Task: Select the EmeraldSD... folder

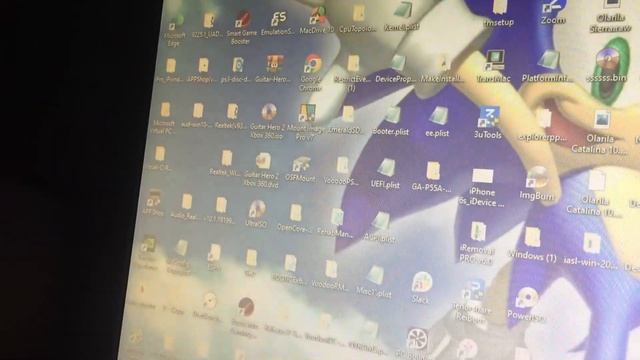Action: [x=346, y=120]
